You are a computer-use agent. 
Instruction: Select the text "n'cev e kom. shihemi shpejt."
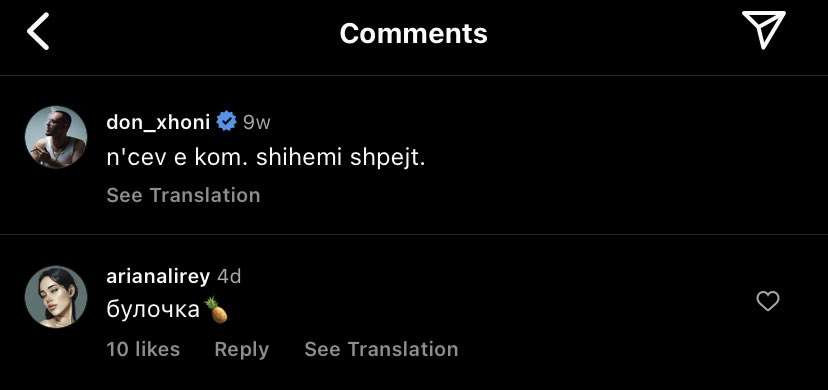coord(266,158)
